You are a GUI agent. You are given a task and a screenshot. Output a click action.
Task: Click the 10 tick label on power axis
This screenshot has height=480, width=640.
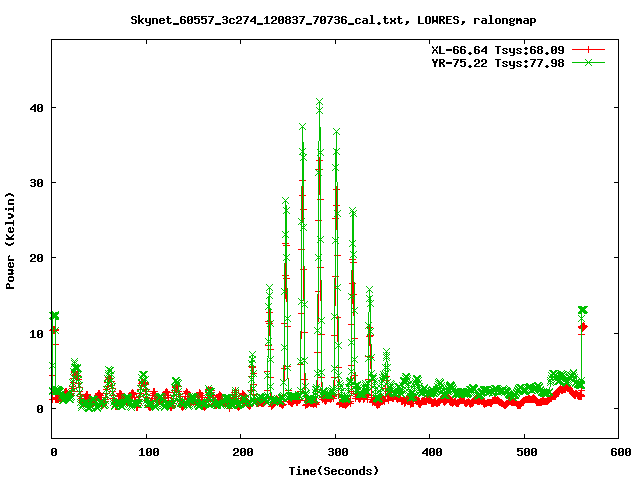point(35,334)
